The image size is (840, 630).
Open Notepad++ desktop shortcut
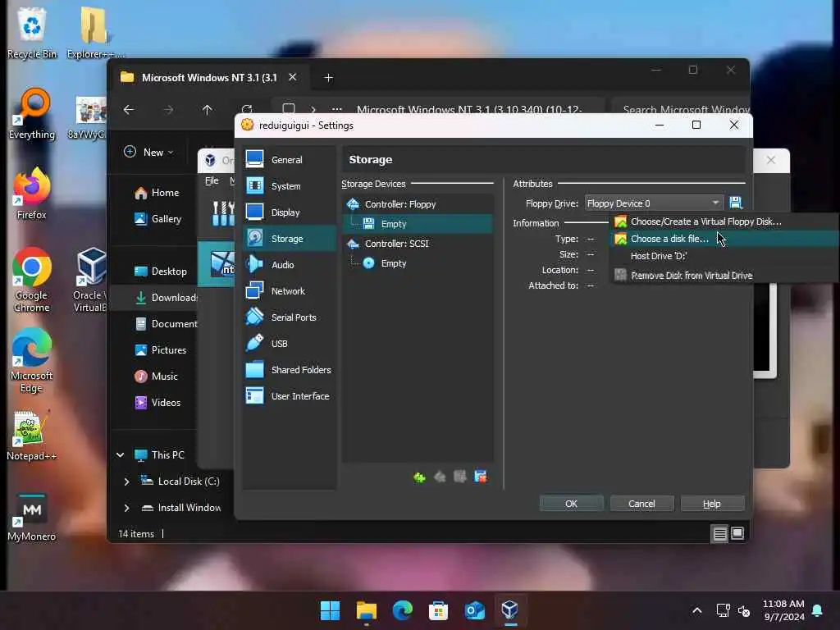point(32,436)
